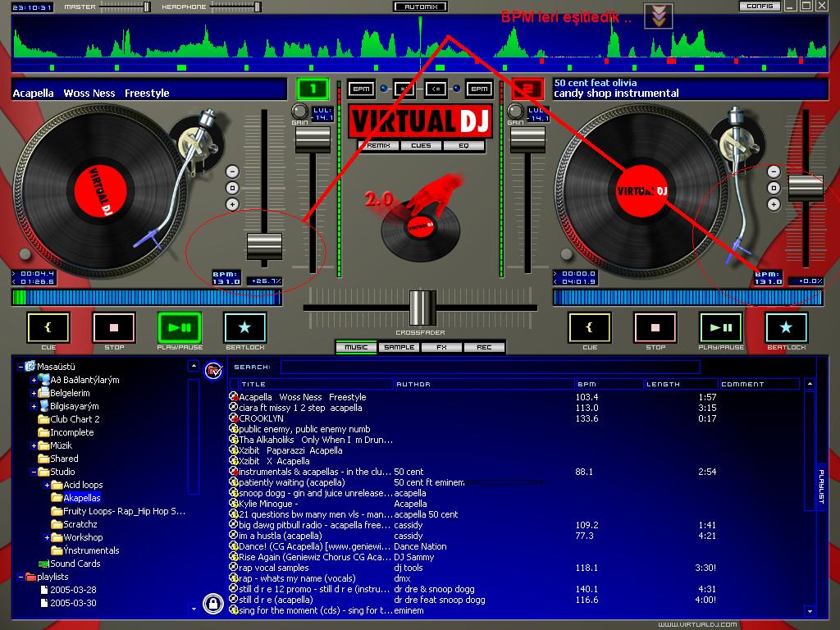
Task: Click the deck 1 STOP button
Action: tap(114, 327)
